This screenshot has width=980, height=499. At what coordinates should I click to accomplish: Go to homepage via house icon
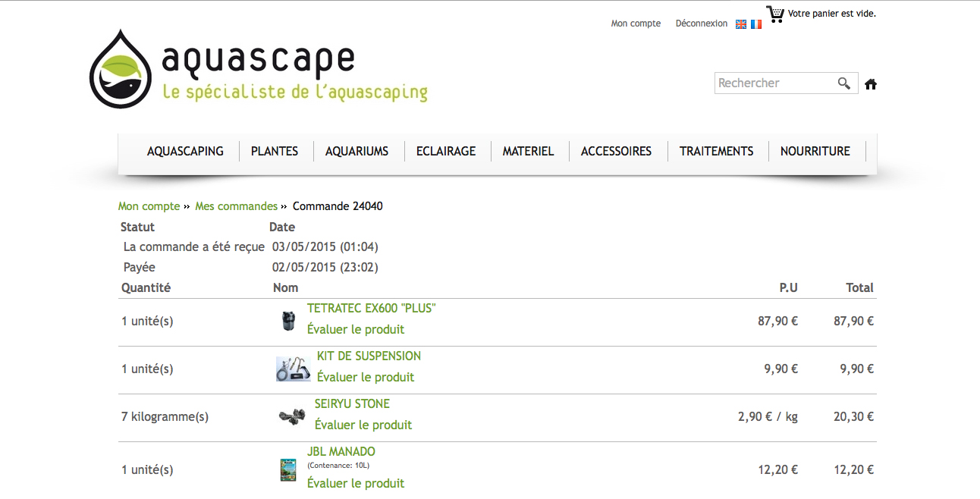click(x=871, y=84)
